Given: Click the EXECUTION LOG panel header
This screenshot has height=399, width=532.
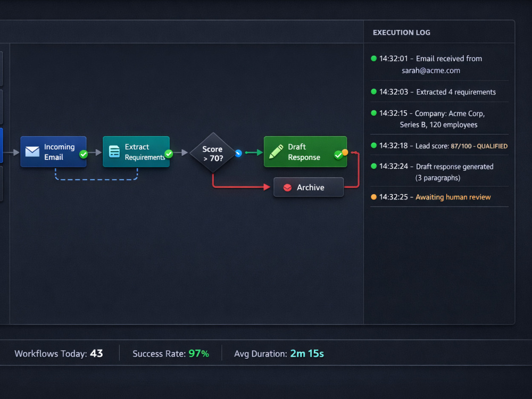Looking at the screenshot, I should [x=401, y=32].
